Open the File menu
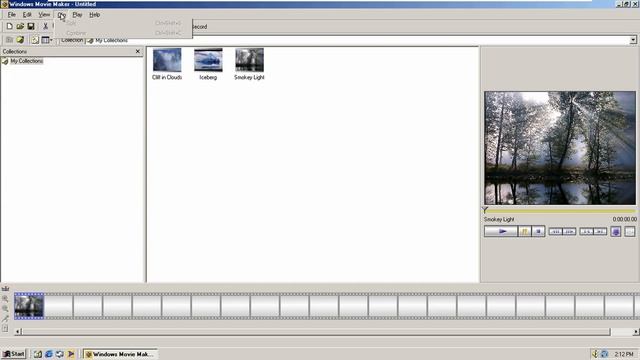 click(11, 15)
